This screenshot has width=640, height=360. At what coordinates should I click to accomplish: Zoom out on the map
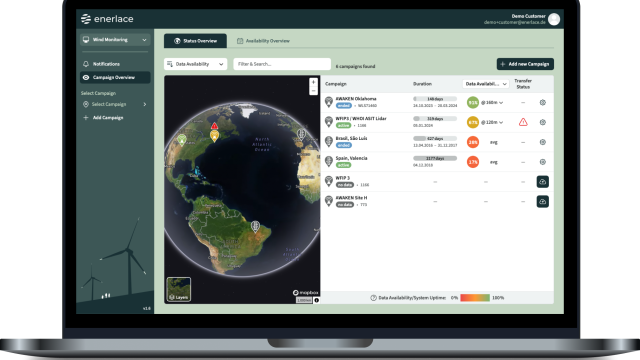pyautogui.click(x=313, y=91)
